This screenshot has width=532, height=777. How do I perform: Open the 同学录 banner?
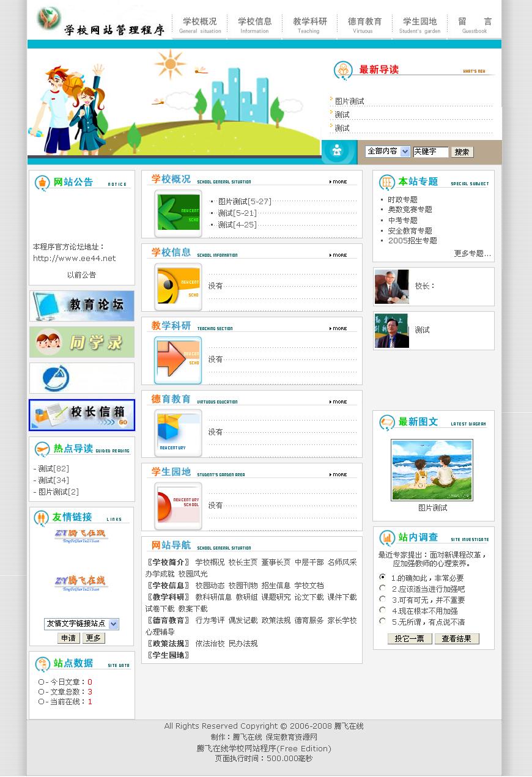click(x=82, y=342)
